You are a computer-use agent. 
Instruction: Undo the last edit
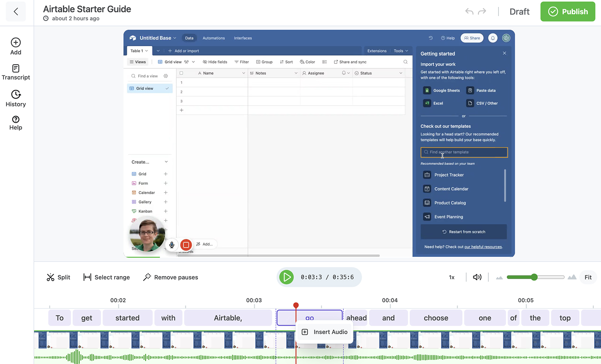click(469, 12)
